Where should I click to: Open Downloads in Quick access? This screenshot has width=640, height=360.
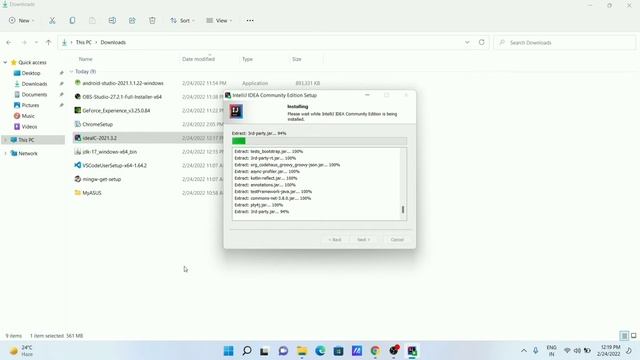coord(34,84)
